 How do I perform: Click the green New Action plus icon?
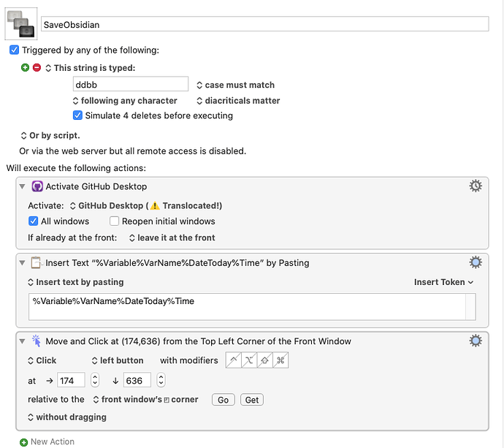coord(24,442)
